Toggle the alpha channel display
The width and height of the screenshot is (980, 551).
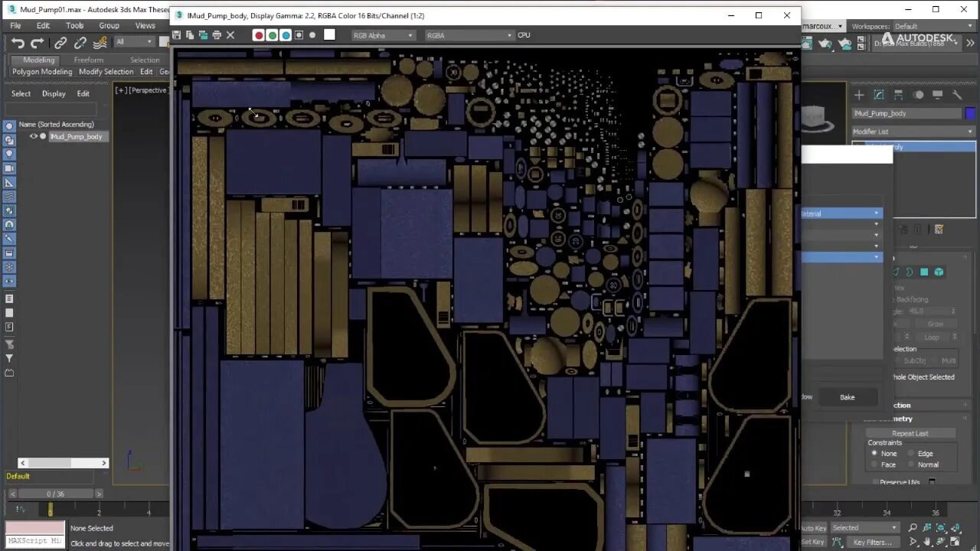click(299, 35)
